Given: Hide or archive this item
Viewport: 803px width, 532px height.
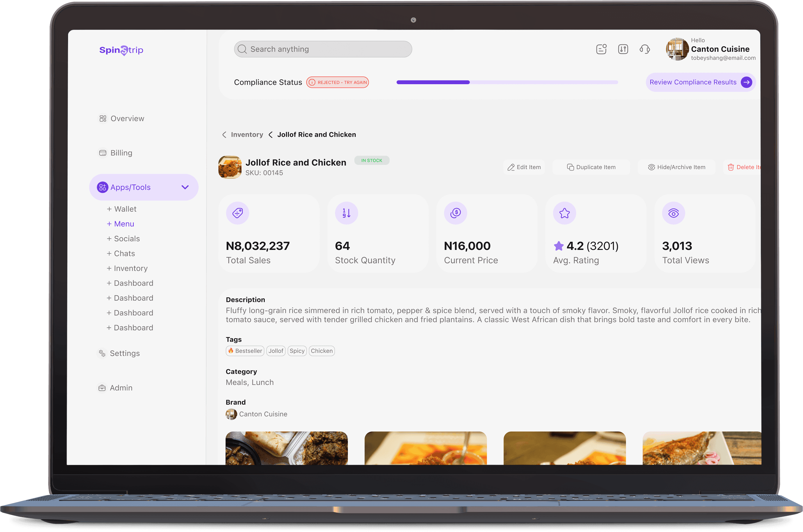Looking at the screenshot, I should 676,167.
